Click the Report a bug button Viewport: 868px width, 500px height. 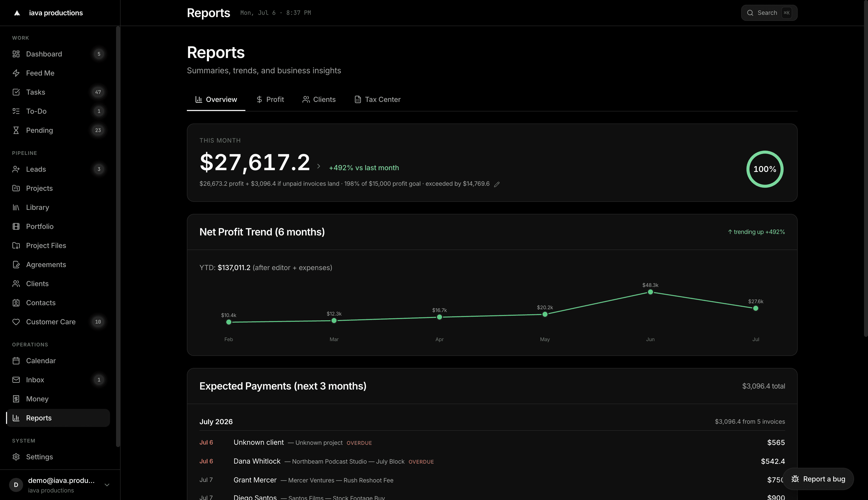[818, 479]
